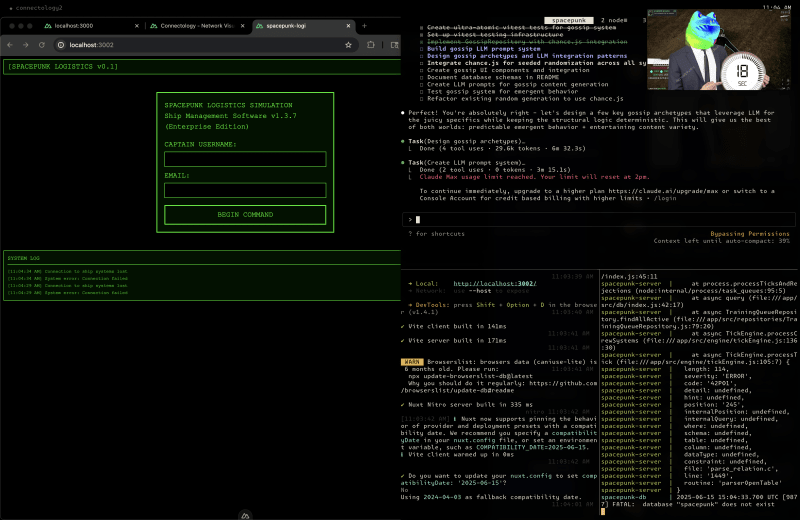Screen dimensions: 800x520
Task: Bookmark this page with the star
Action: click(348, 45)
